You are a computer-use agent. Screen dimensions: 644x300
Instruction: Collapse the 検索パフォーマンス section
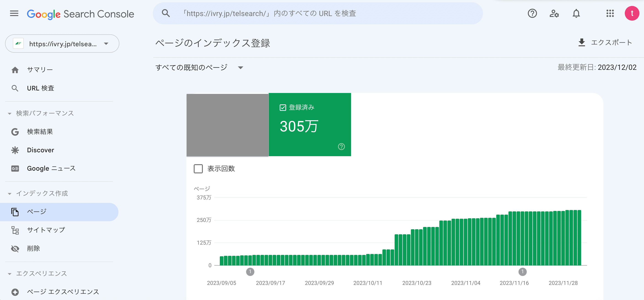click(x=10, y=113)
